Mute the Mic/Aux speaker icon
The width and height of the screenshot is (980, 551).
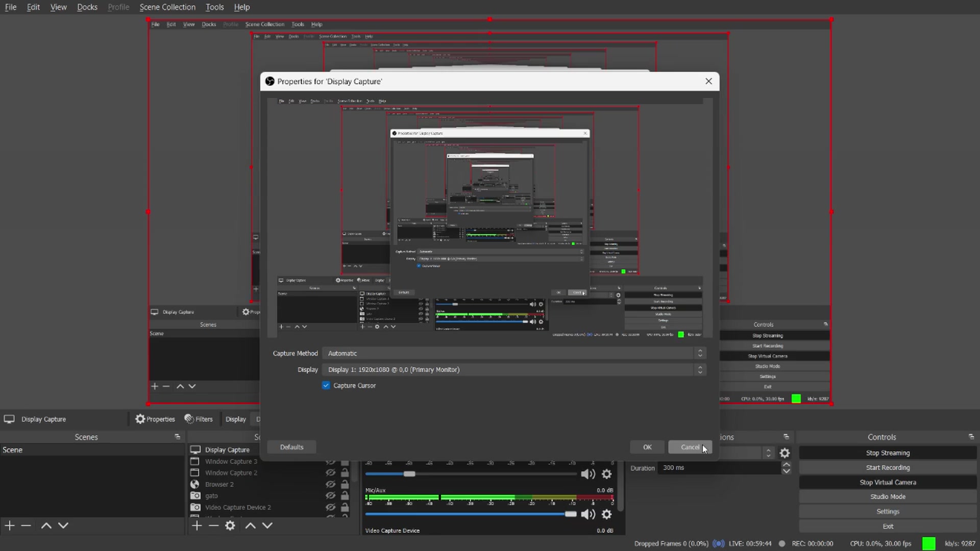[588, 514]
